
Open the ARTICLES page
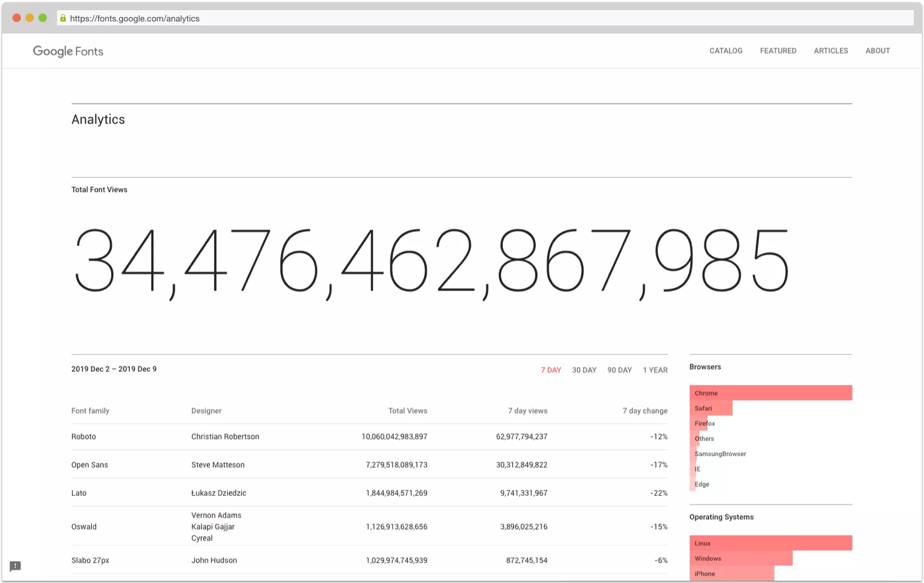(831, 51)
